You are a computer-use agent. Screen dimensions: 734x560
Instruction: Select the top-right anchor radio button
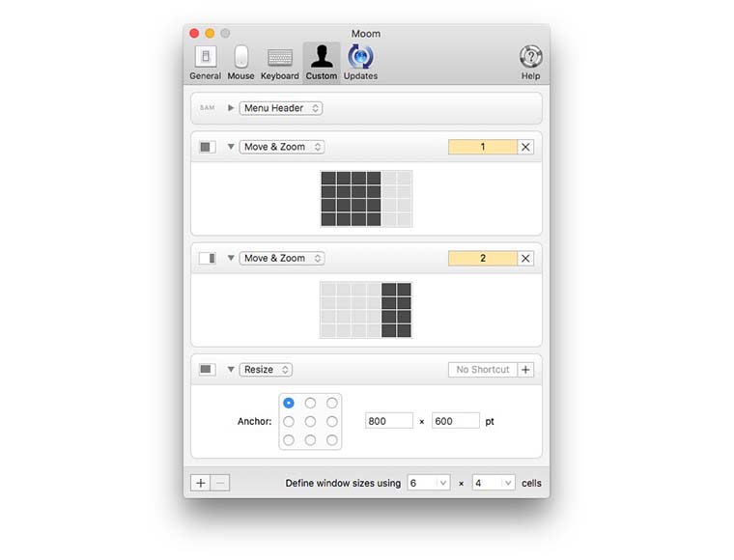click(x=332, y=403)
